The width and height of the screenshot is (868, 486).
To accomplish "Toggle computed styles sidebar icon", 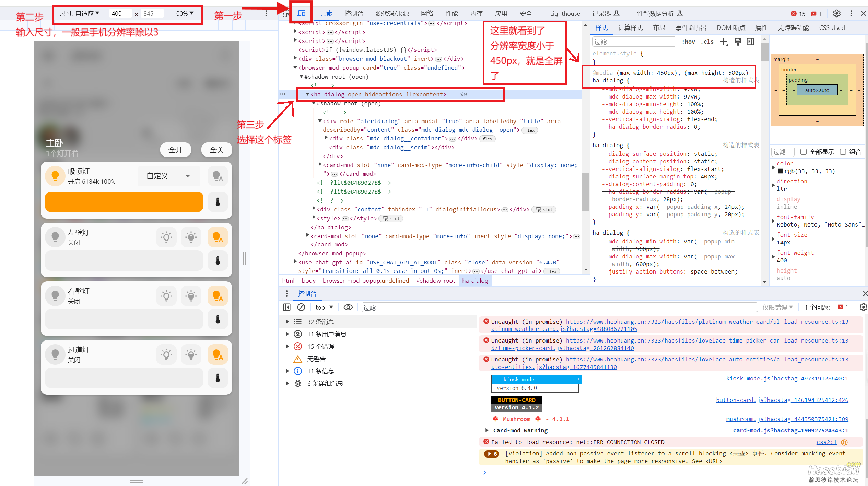I will (x=750, y=42).
